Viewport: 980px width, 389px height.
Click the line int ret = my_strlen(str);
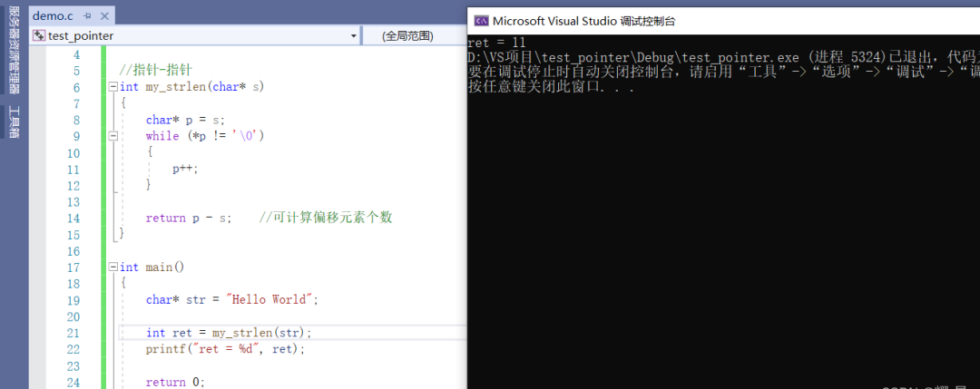pyautogui.click(x=229, y=333)
